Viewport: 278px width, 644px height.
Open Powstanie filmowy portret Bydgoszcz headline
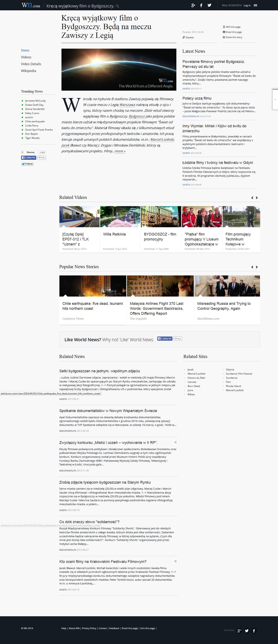tap(214, 64)
